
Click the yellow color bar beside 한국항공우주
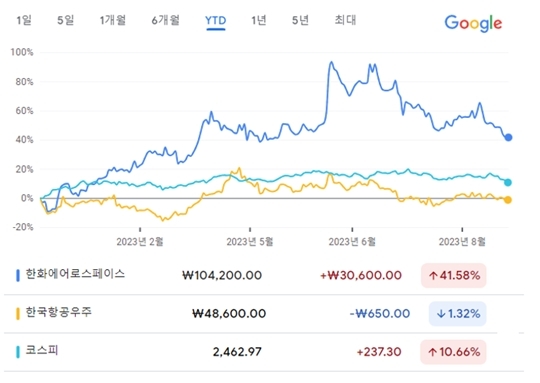click(18, 314)
